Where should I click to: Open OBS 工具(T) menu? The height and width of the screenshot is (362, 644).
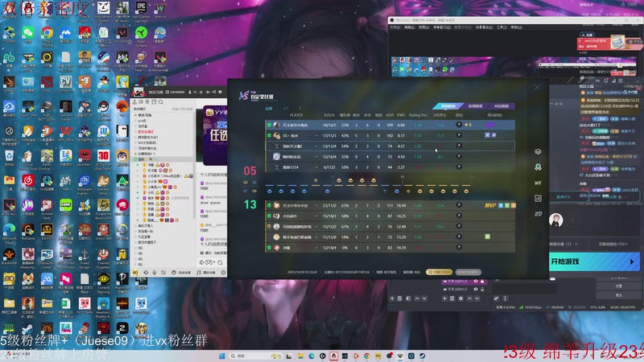point(502,27)
